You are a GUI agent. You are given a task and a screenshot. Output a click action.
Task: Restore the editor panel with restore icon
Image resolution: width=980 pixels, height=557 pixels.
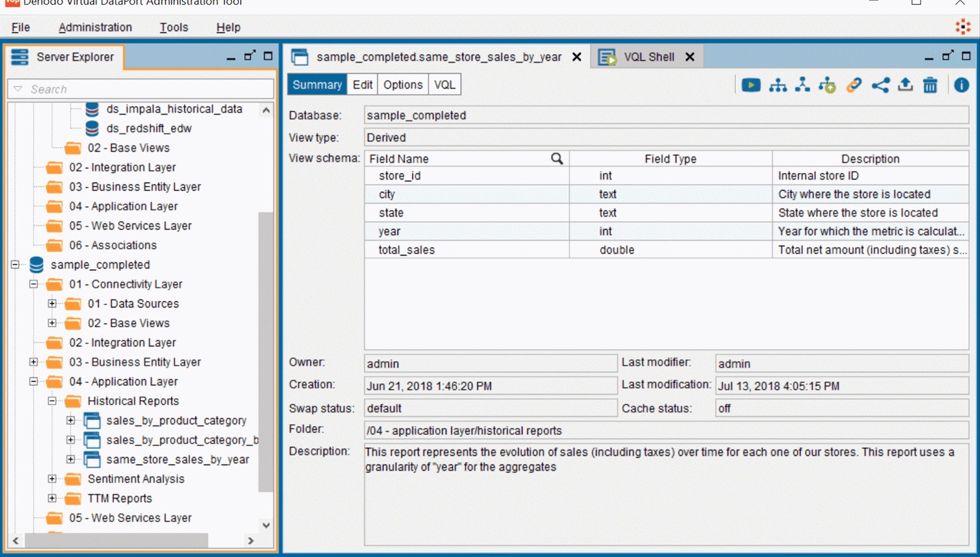948,56
